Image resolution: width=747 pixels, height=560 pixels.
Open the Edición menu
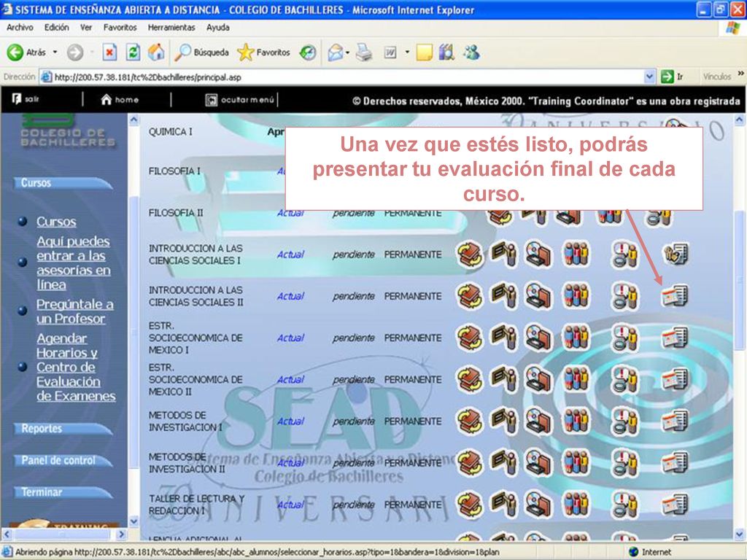57,28
